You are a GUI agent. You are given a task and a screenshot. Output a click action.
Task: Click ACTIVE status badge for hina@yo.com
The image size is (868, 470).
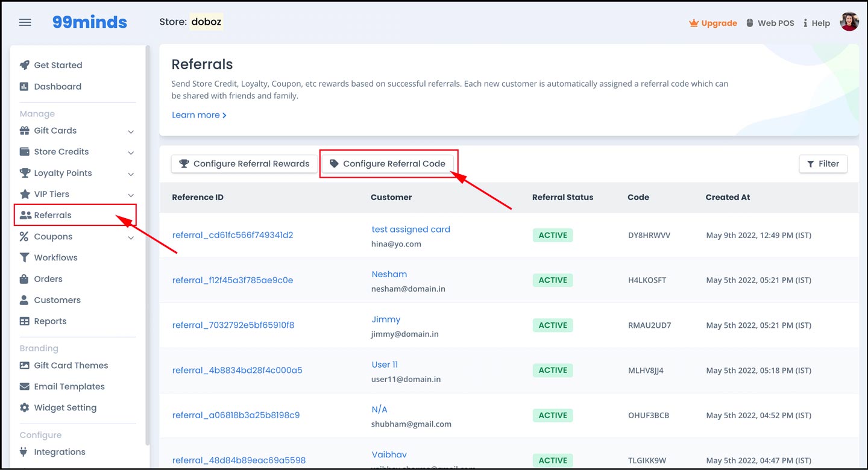coord(553,235)
